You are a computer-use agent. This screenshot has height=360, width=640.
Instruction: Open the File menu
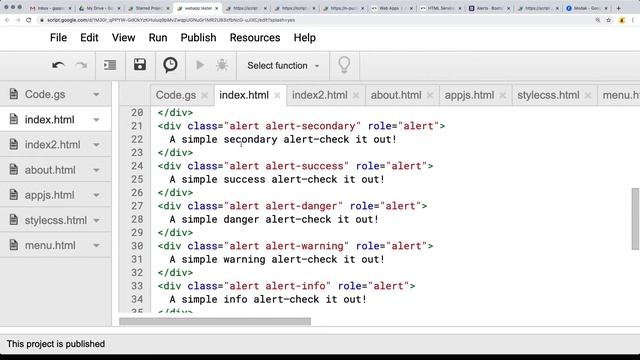pos(58,38)
